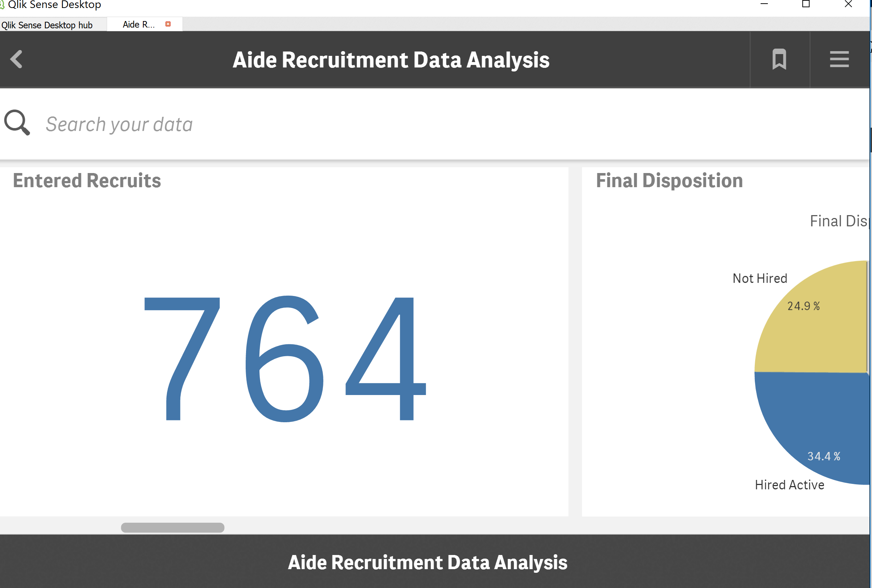
Task: Click the back arrow icon
Action: (16, 59)
